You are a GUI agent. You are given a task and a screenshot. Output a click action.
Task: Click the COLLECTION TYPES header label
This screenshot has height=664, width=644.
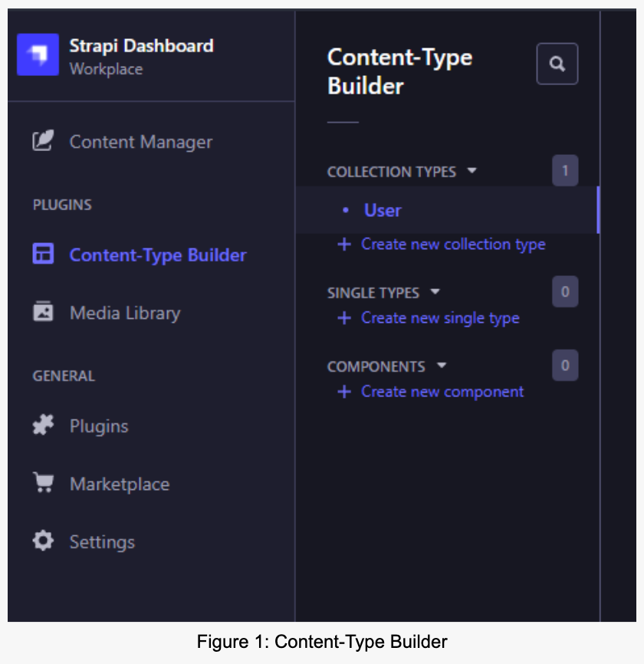pyautogui.click(x=392, y=172)
